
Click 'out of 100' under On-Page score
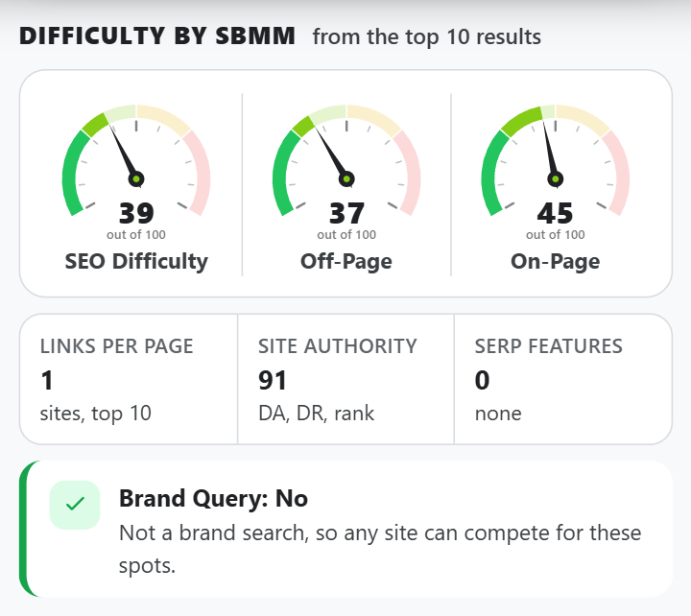pos(556,235)
